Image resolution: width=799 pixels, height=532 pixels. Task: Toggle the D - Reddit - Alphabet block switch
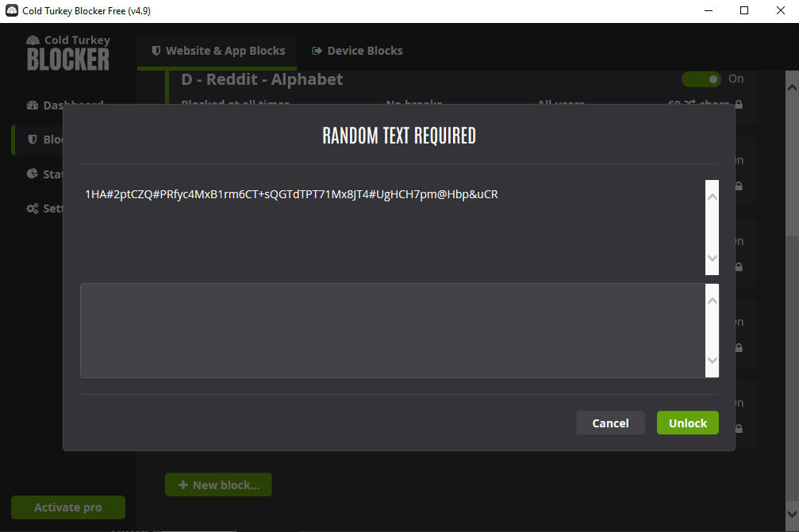click(701, 78)
